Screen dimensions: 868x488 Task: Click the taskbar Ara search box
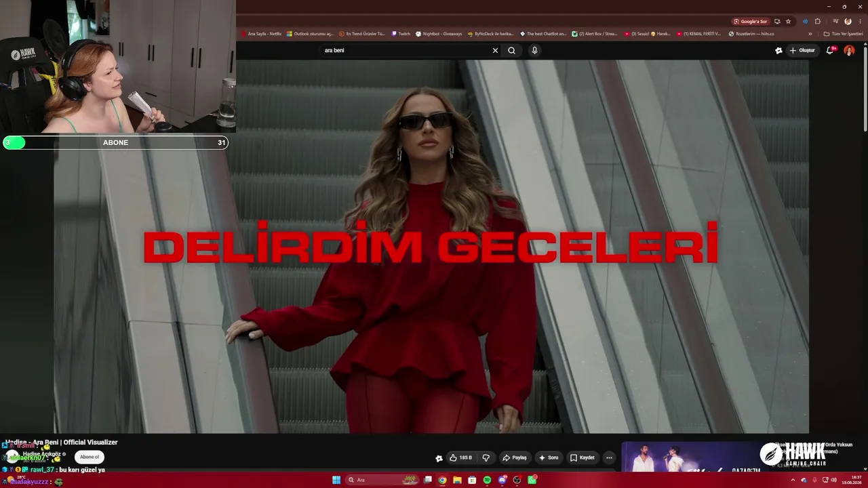point(382,480)
